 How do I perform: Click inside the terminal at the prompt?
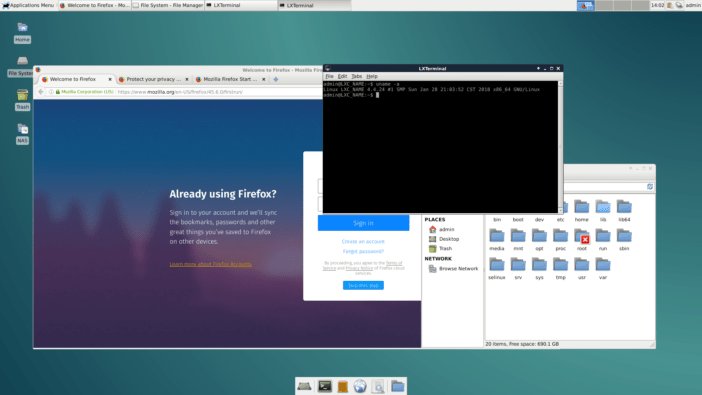pyautogui.click(x=377, y=95)
